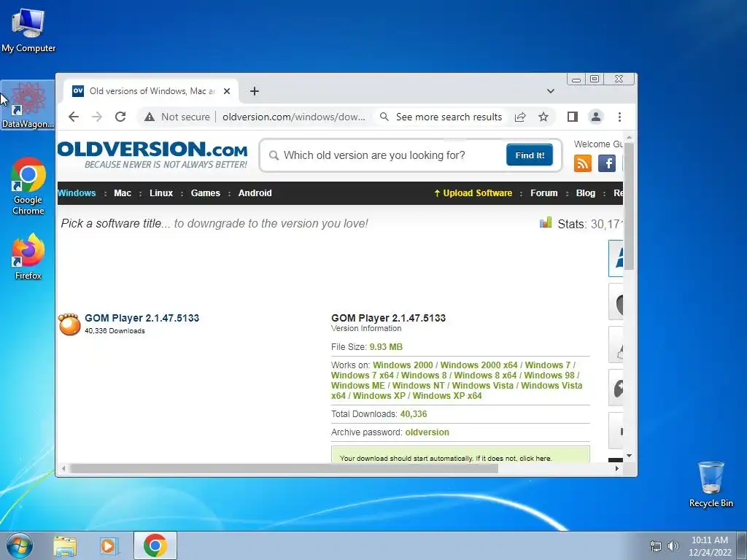
Task: Select the Games nav tab
Action: point(205,192)
